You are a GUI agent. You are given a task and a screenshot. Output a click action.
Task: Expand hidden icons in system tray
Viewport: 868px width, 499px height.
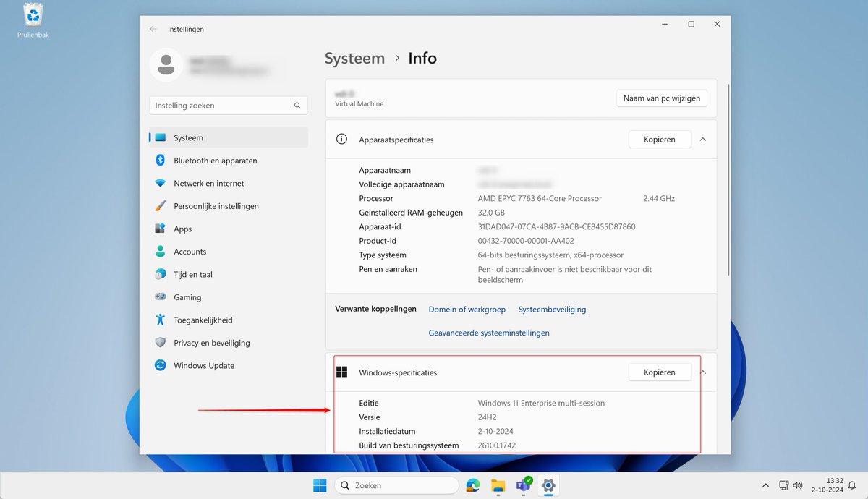(x=765, y=485)
